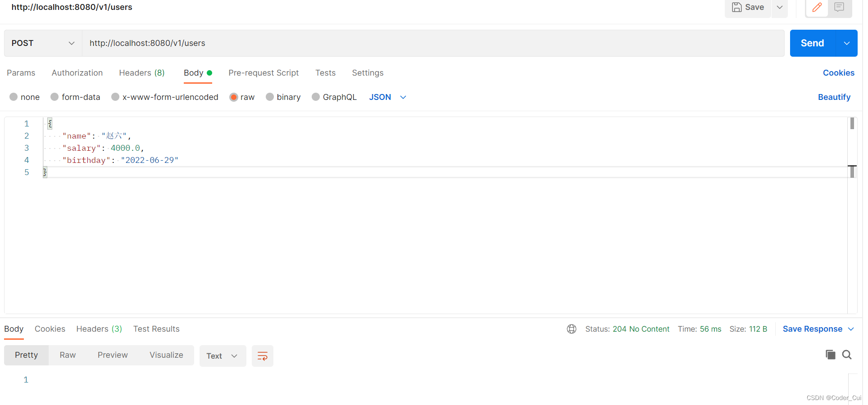Viewport: 868px width, 405px height.
Task: Click the "name" line in body editor
Action: tap(97, 136)
